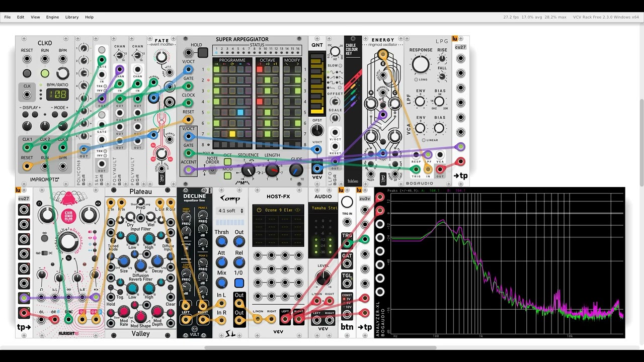Viewport: 644px width, 362px height.
Task: Click the CLKD BPM knob
Action: (63, 73)
